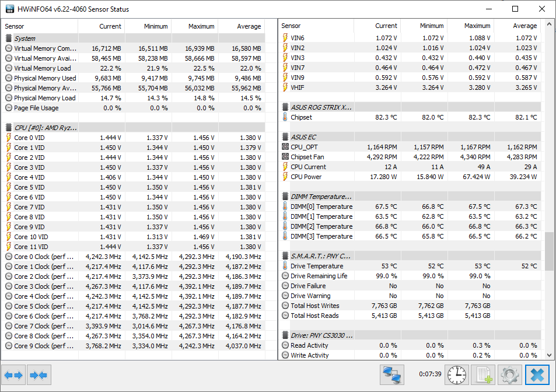The width and height of the screenshot is (556, 392).
Task: Click the System group chip icon
Action: (9, 38)
